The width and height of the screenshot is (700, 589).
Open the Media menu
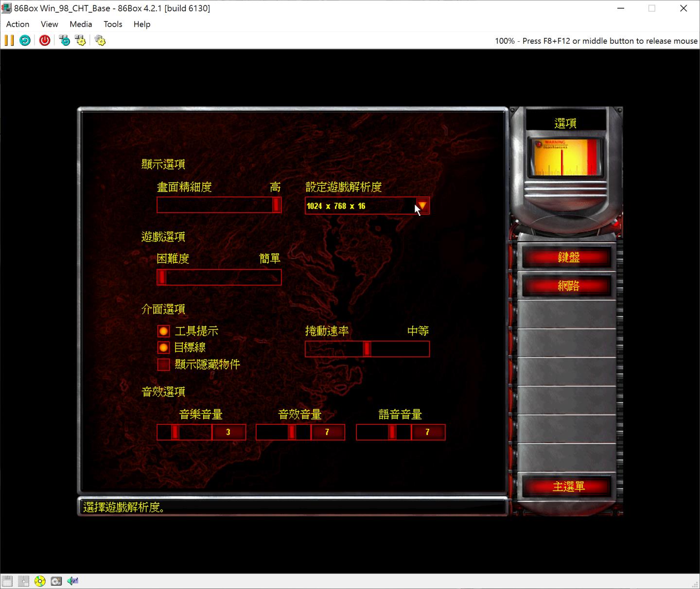[81, 24]
